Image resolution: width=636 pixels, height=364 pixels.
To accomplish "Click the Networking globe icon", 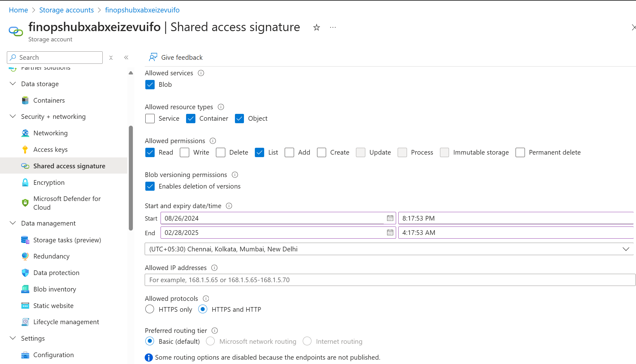I will [25, 133].
